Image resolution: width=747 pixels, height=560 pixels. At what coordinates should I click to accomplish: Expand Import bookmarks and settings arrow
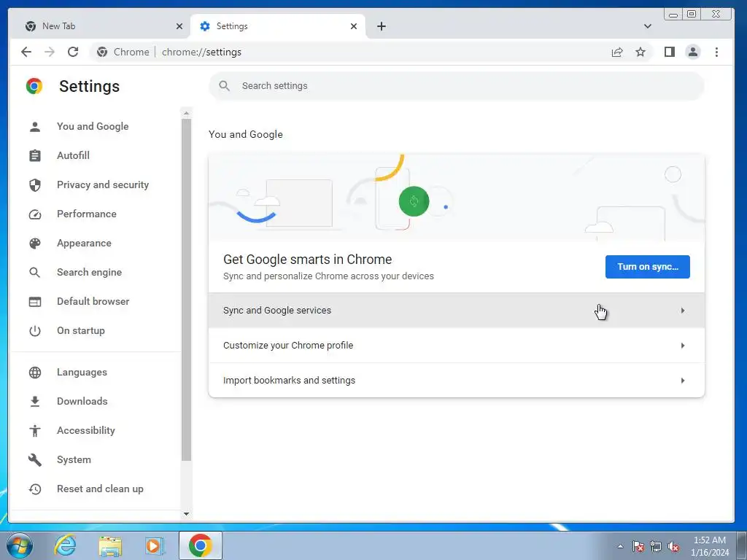[683, 381]
